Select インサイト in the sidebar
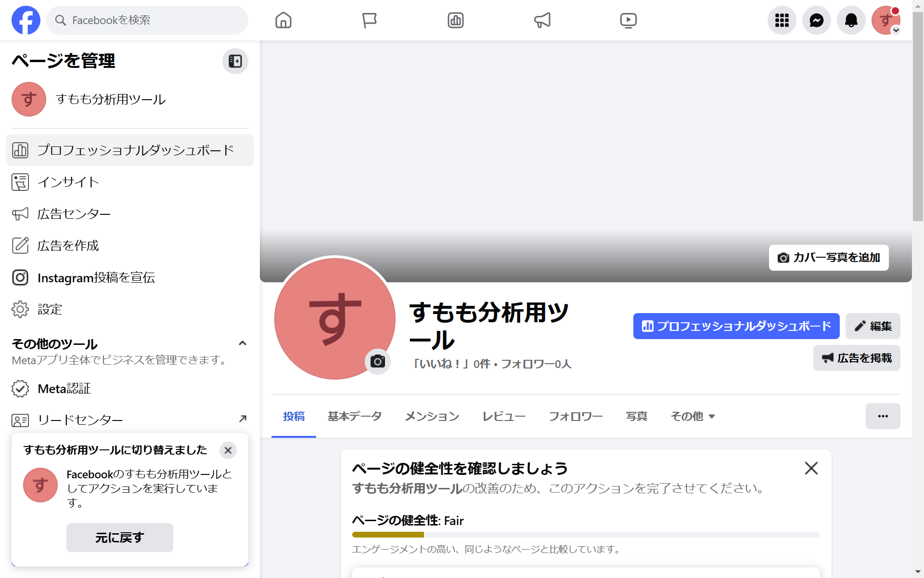Screen dimensions: 924x578 (68, 182)
